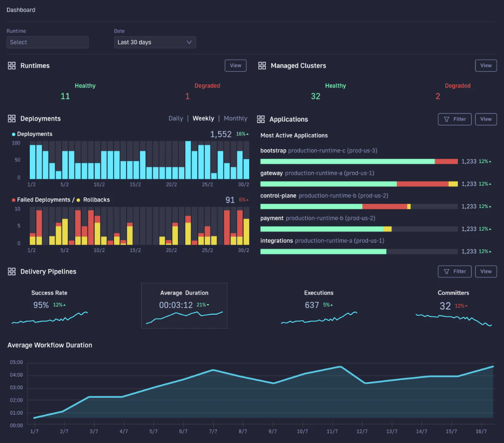Switch to the Daily deployments tab
The width and height of the screenshot is (504, 443).
[x=175, y=118]
